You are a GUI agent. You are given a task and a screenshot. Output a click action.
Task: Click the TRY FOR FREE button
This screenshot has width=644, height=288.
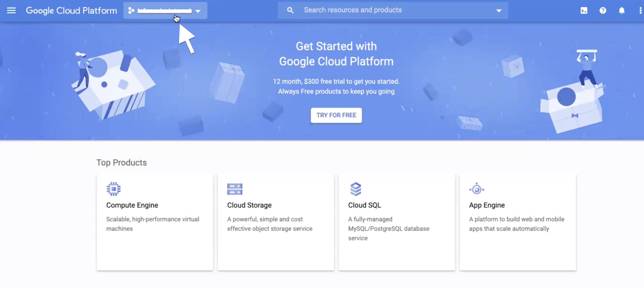tap(336, 115)
